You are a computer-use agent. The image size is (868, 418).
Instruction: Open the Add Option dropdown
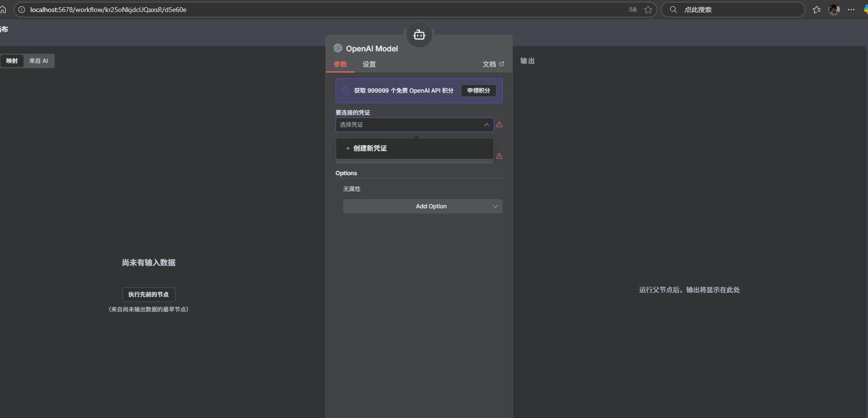click(423, 206)
